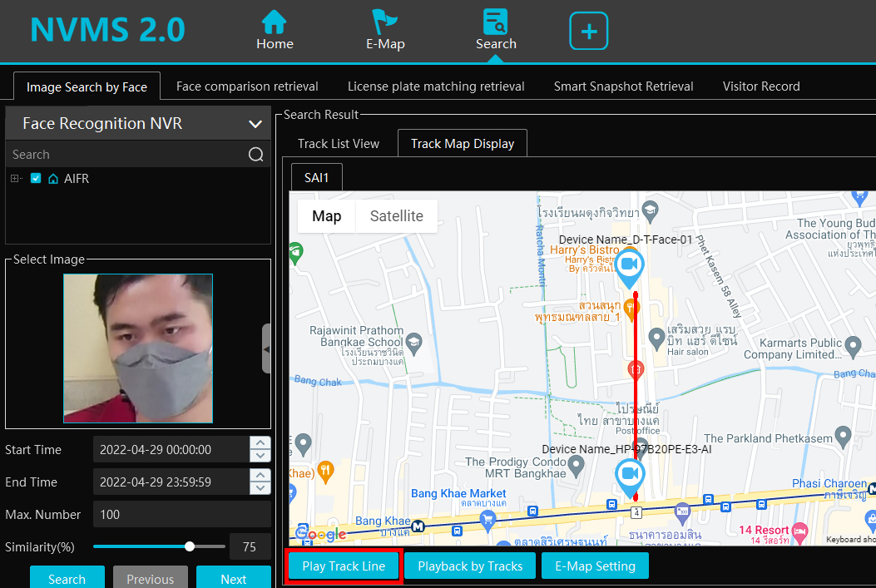
Task: Open the E-Map flag icon
Action: click(385, 22)
